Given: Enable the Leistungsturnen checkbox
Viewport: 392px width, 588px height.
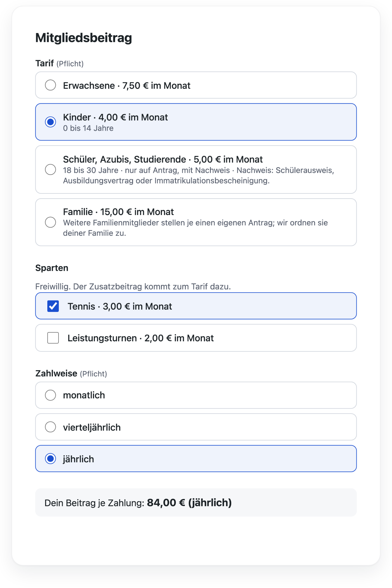Looking at the screenshot, I should (53, 338).
